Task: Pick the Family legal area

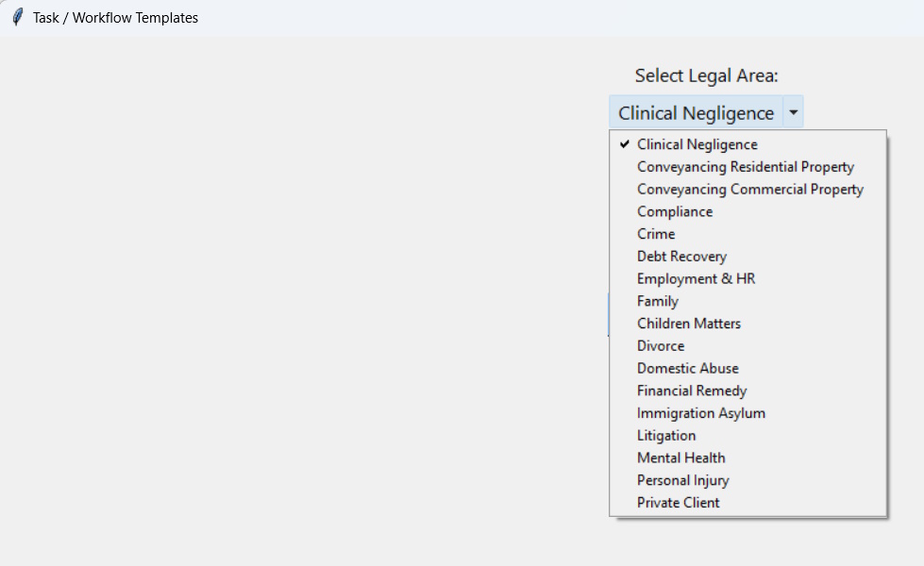Action: [658, 302]
